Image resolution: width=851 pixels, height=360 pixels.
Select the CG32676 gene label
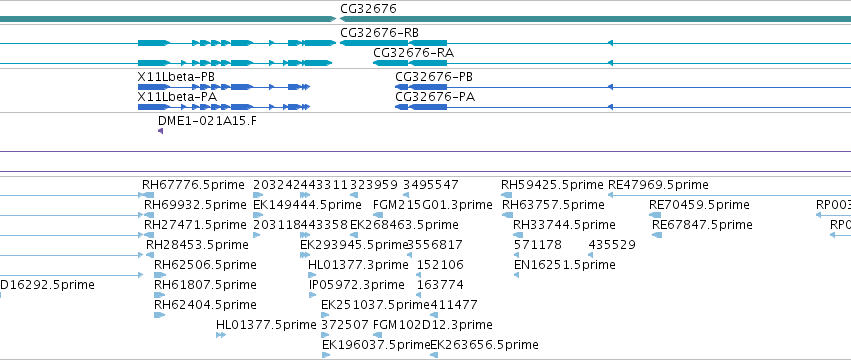click(x=369, y=9)
